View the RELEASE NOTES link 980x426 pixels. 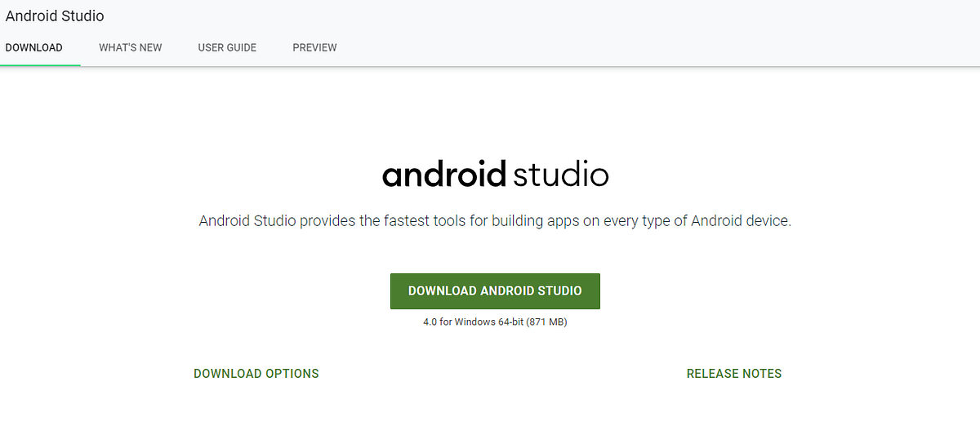734,374
